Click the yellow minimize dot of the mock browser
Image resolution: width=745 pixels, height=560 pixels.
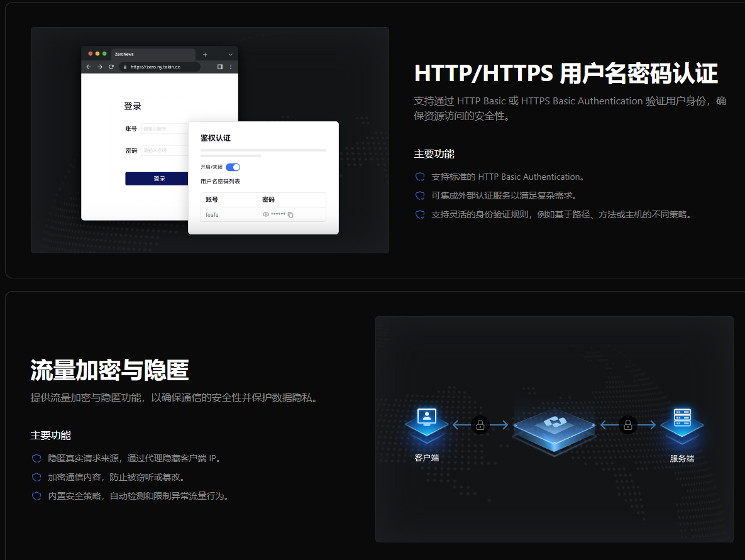click(x=97, y=53)
